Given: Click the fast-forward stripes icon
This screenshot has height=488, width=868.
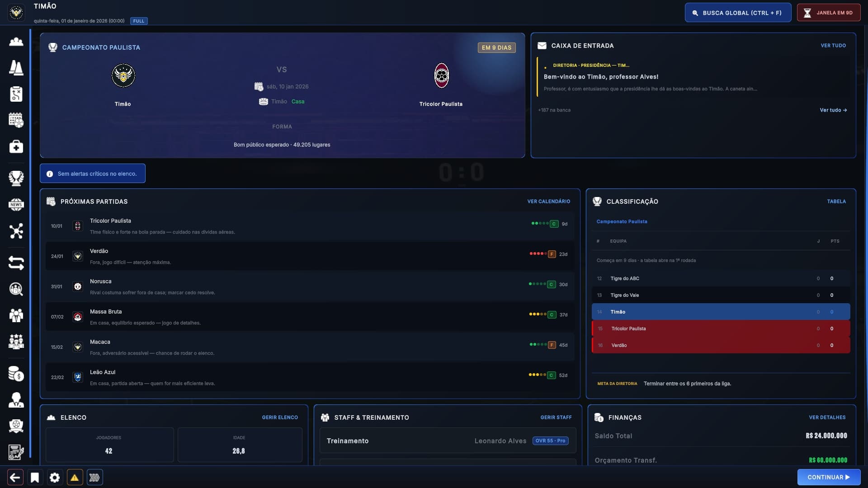Looking at the screenshot, I should (94, 477).
